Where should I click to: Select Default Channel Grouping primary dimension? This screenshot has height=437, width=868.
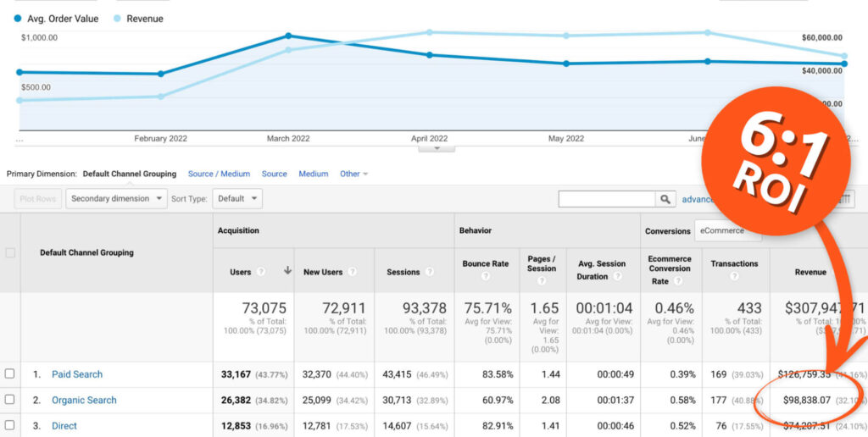tap(130, 174)
